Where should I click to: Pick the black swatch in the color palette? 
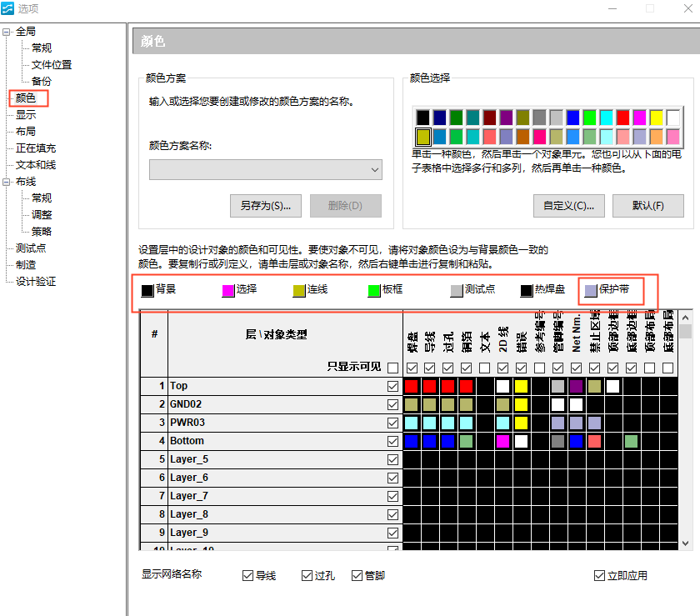tap(422, 118)
